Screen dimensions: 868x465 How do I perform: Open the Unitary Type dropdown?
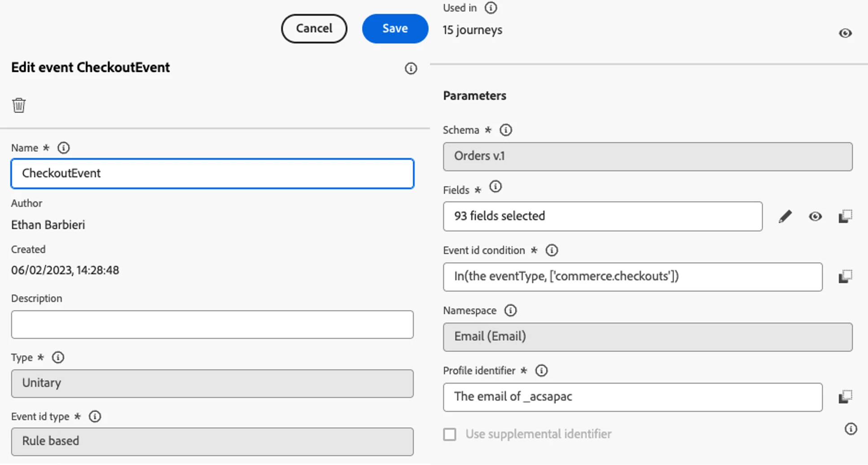[212, 383]
